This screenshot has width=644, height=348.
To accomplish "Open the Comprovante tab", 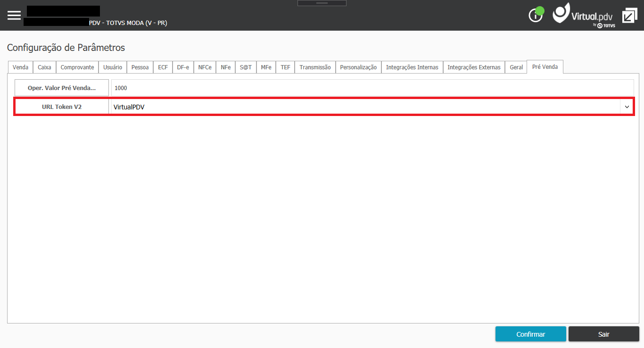I will tap(77, 67).
